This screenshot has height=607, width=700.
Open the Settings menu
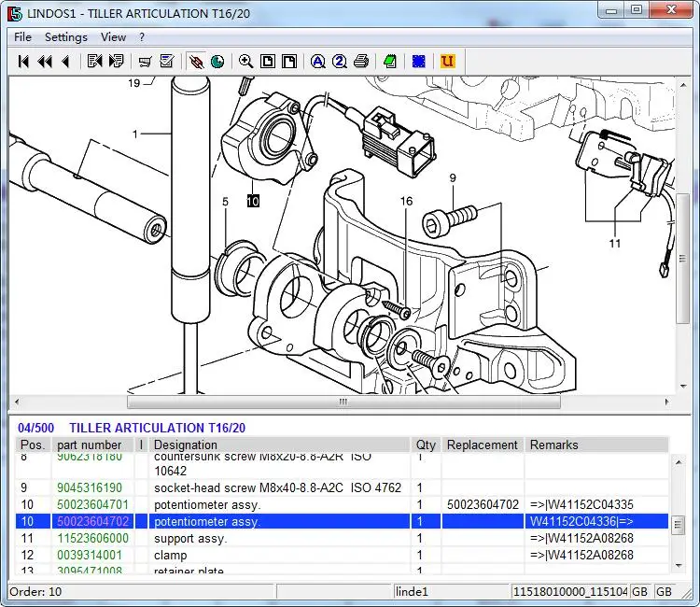pos(65,37)
